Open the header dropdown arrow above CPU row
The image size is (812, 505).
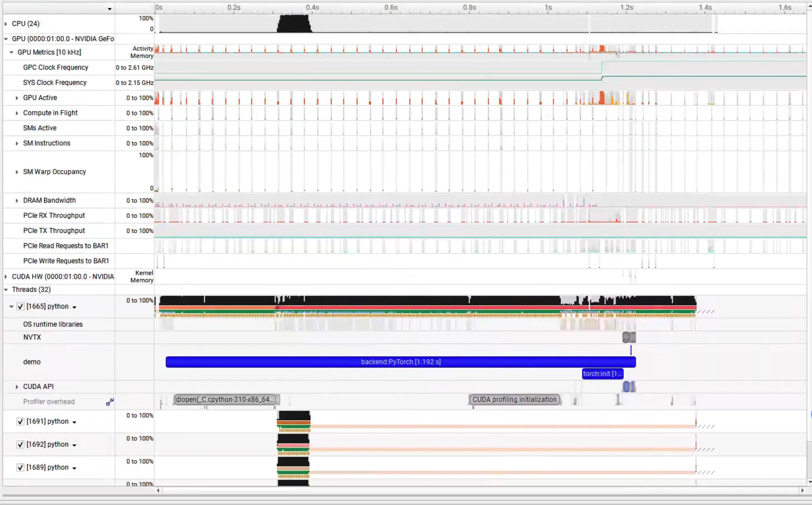point(110,9)
